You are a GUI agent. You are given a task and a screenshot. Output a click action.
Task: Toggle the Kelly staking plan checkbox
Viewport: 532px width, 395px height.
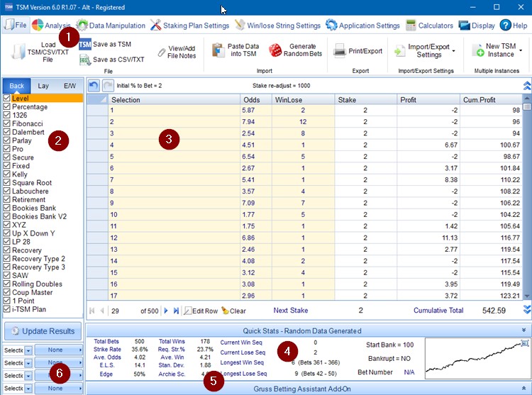pyautogui.click(x=7, y=174)
